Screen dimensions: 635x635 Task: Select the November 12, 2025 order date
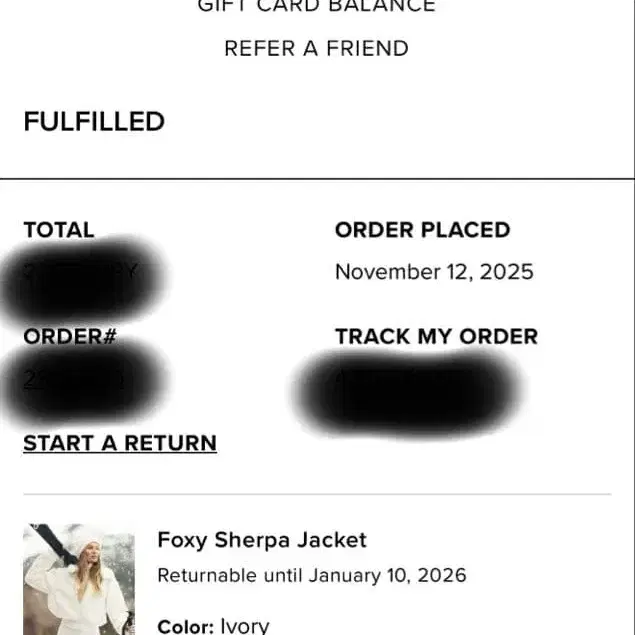pos(434,272)
